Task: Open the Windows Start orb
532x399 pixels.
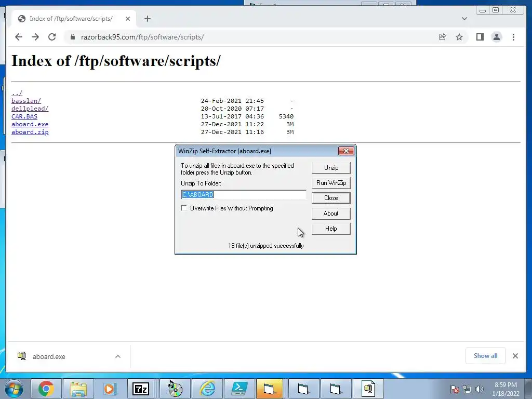Action: [x=14, y=389]
